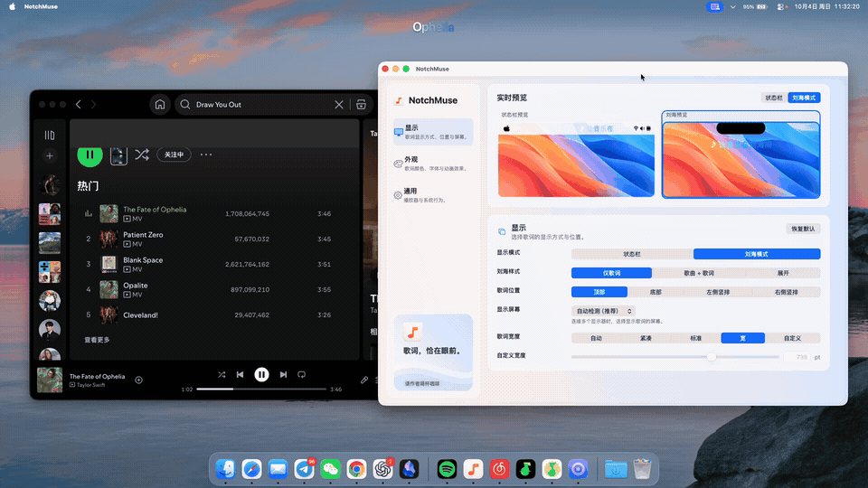The width and height of the screenshot is (868, 488).
Task: Select the track Patient Zero
Action: click(x=143, y=235)
